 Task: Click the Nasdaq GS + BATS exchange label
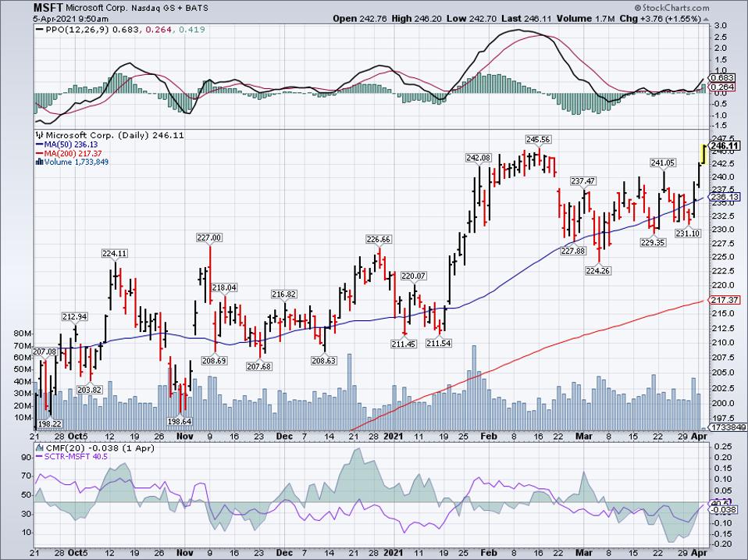(x=170, y=9)
